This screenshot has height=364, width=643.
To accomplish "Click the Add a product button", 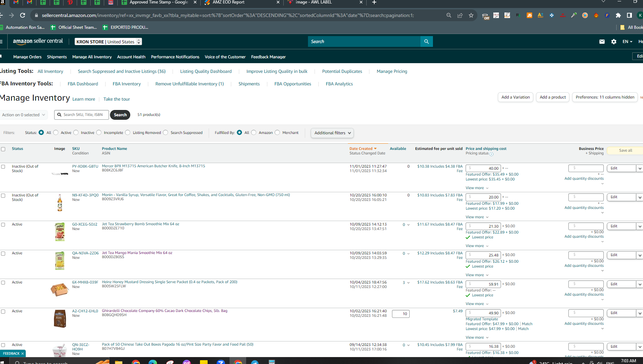I will 553,97.
